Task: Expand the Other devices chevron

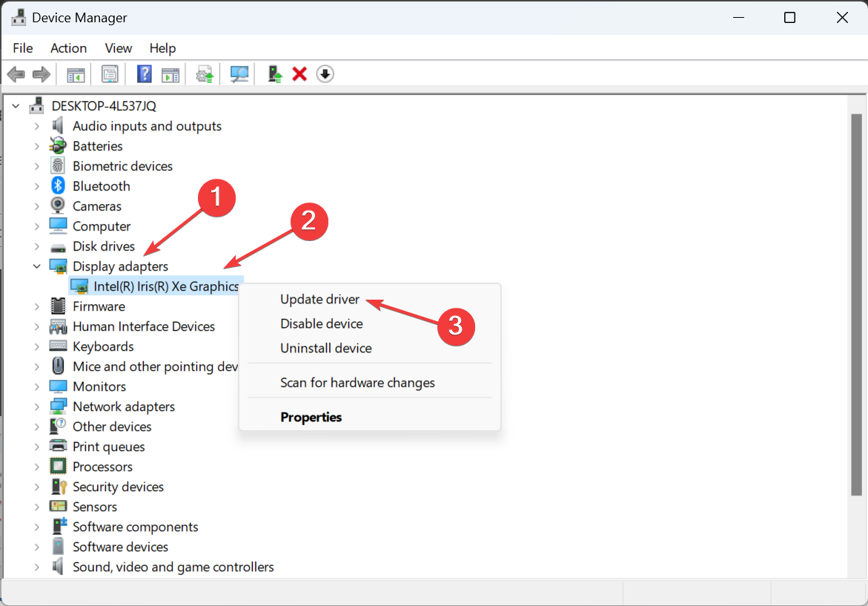Action: 36,426
